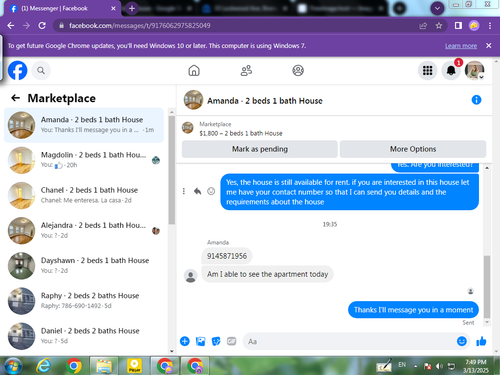Open the notifications bell
The image size is (500, 375).
point(451,70)
